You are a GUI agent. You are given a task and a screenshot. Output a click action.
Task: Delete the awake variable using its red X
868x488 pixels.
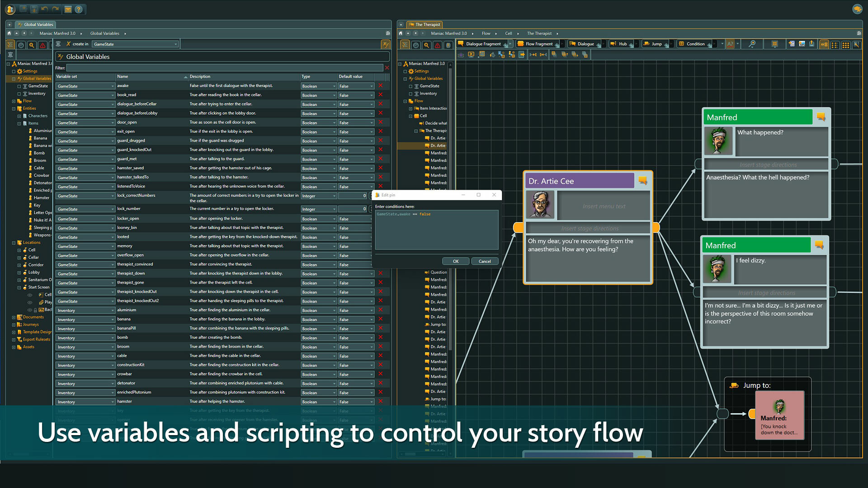point(380,86)
